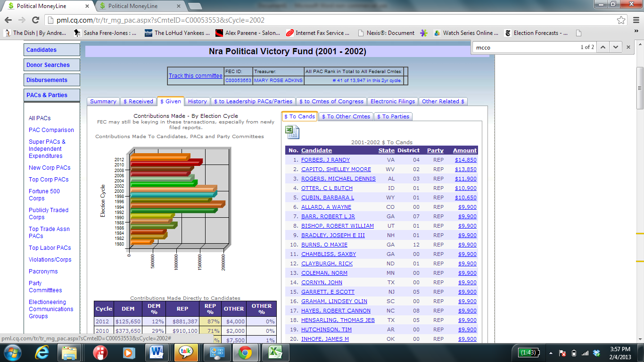This screenshot has width=644, height=362.
Task: Open 'Electioneering Communications Groups' link
Action: (x=51, y=309)
